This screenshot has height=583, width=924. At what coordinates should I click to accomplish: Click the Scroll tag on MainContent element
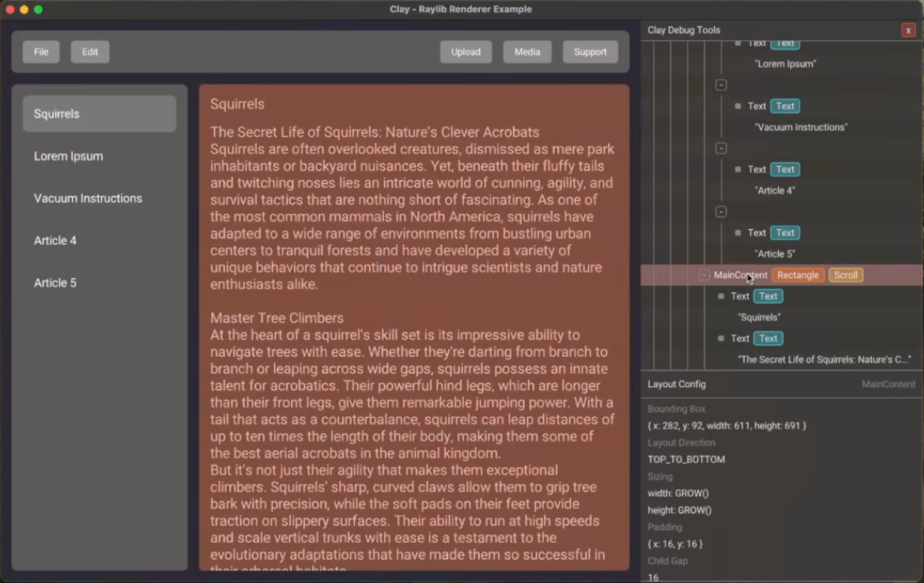(845, 275)
